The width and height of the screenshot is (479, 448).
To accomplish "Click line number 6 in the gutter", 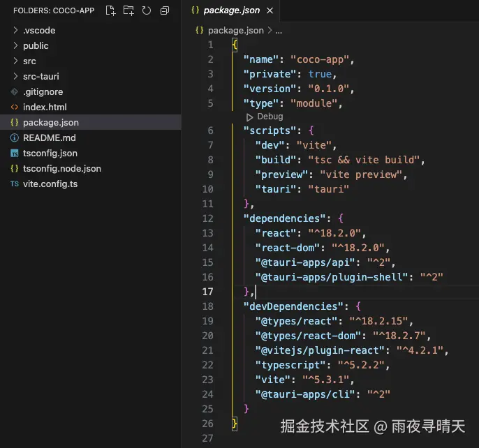I will 210,130.
